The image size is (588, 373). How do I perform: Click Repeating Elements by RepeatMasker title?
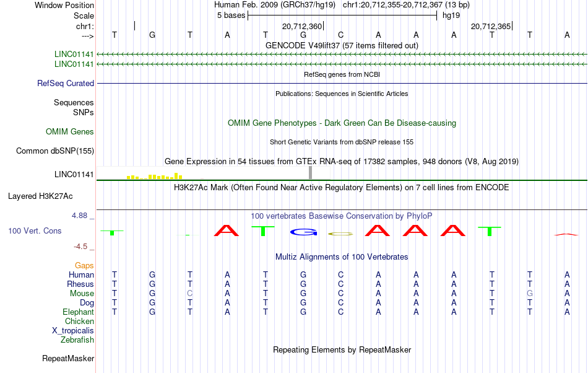[x=342, y=349]
